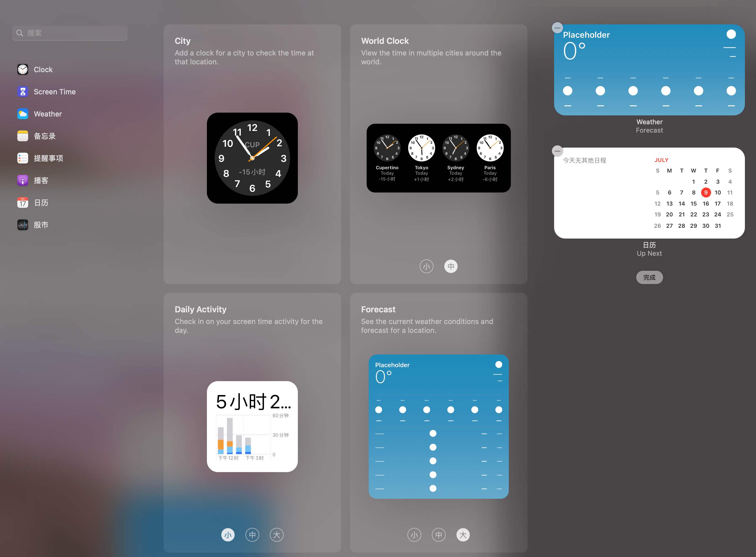Open the Weather app from sidebar
756x557 pixels.
[46, 114]
